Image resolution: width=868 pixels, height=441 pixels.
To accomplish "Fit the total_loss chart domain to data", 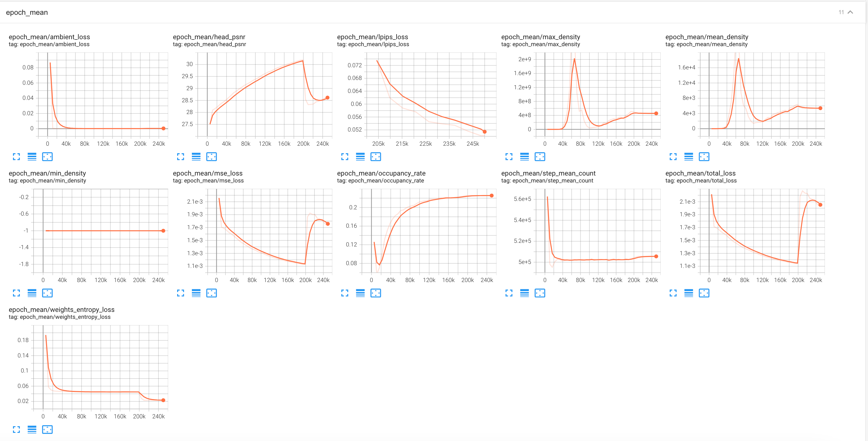I will [704, 293].
